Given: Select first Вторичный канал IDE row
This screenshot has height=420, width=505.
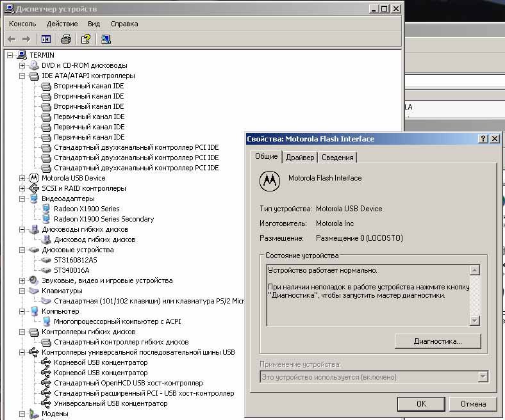Looking at the screenshot, I should point(89,86).
